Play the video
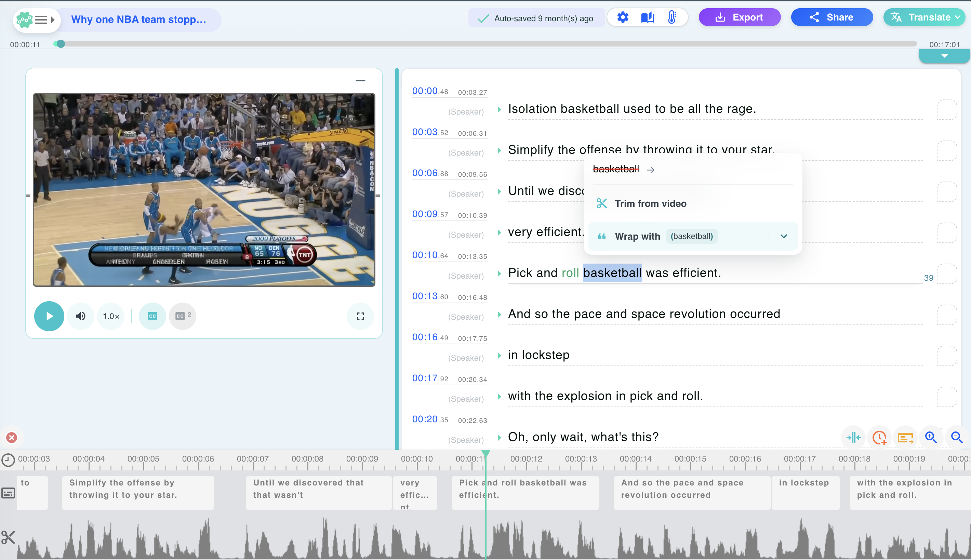This screenshot has height=560, width=971. click(x=49, y=316)
